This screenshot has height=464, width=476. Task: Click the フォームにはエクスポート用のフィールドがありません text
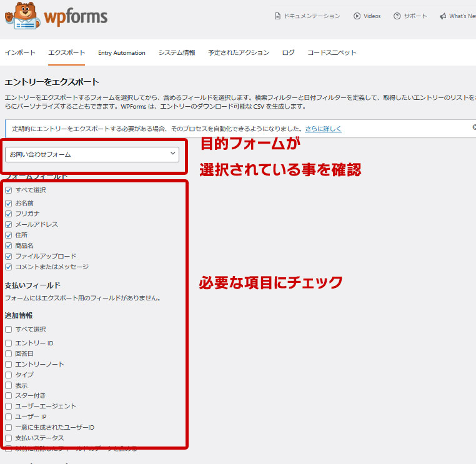82,298
